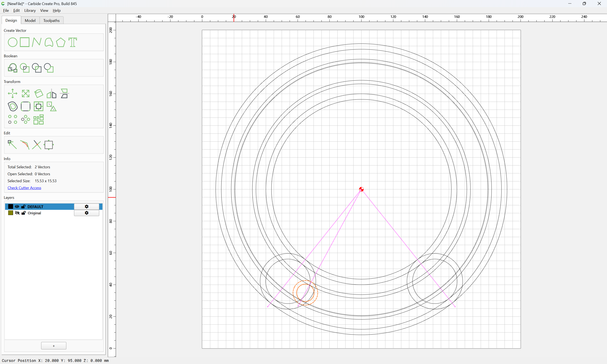Select the Node Edit arrow tool
The width and height of the screenshot is (607, 364).
tap(12, 145)
